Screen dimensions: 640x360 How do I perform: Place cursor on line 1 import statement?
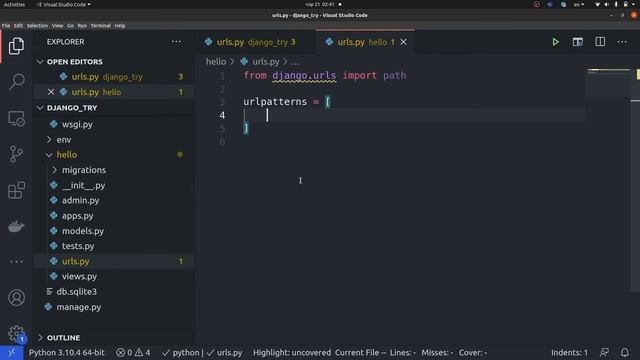(324, 76)
